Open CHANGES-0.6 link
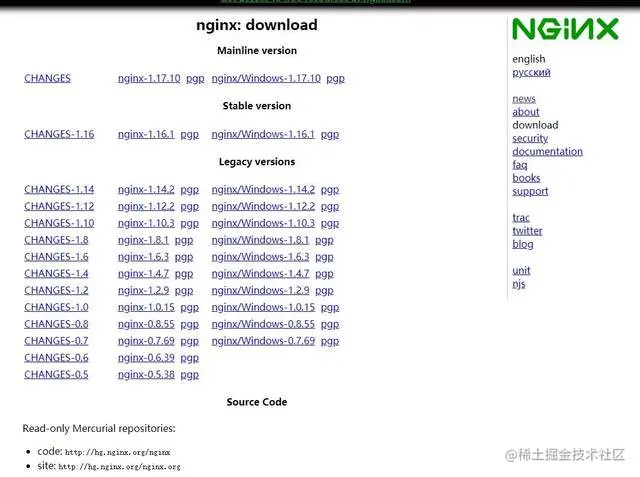The width and height of the screenshot is (640, 477). coord(56,358)
